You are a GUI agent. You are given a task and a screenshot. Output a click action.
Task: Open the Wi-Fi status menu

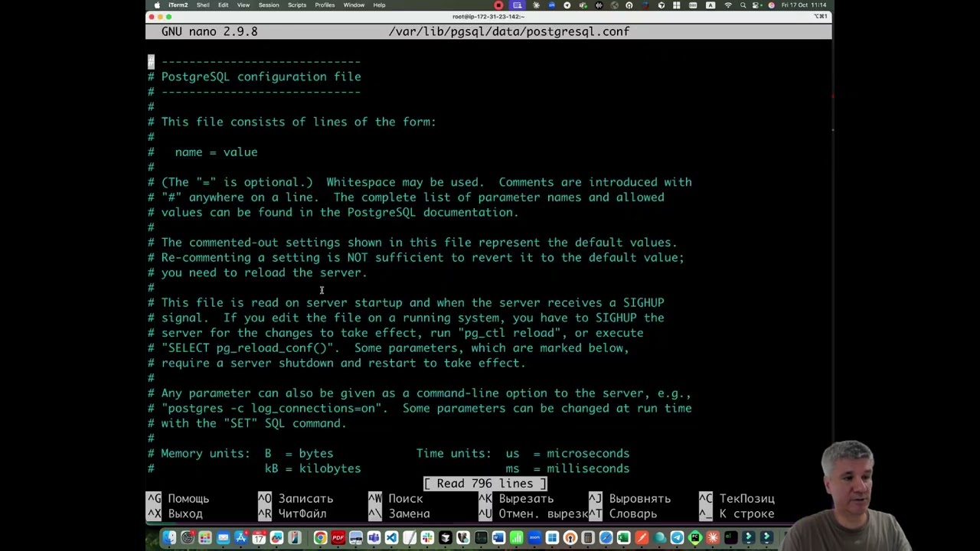click(728, 5)
